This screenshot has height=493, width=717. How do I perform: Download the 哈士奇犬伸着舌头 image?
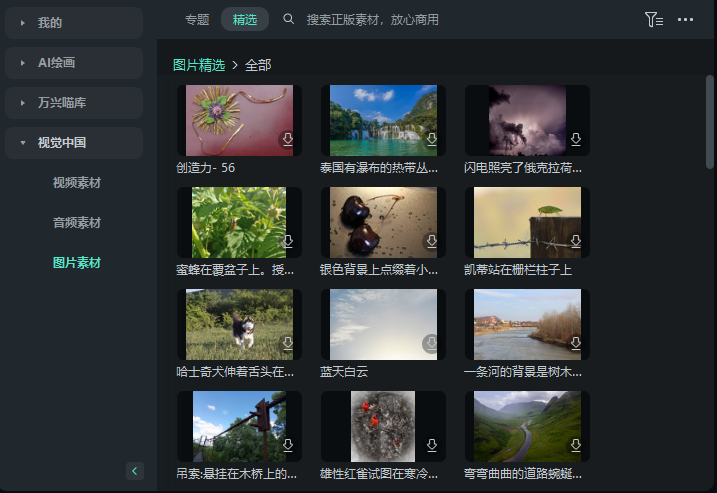288,343
